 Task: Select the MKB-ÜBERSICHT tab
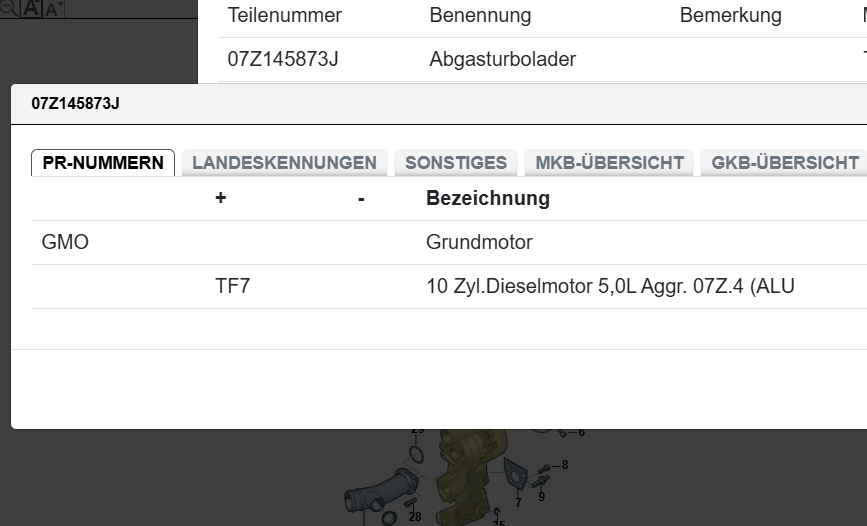tap(609, 163)
